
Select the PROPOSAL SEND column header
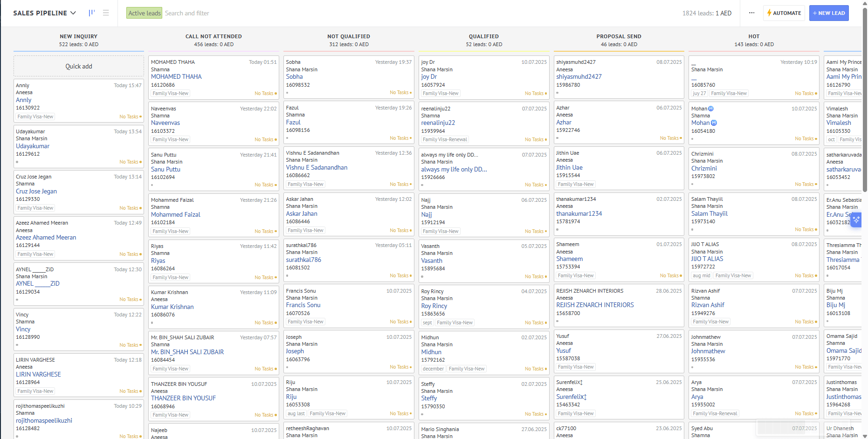coord(619,36)
